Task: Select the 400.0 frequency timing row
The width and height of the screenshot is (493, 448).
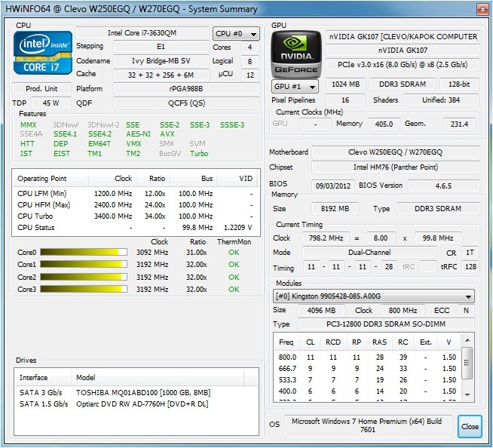Action: pos(367,391)
